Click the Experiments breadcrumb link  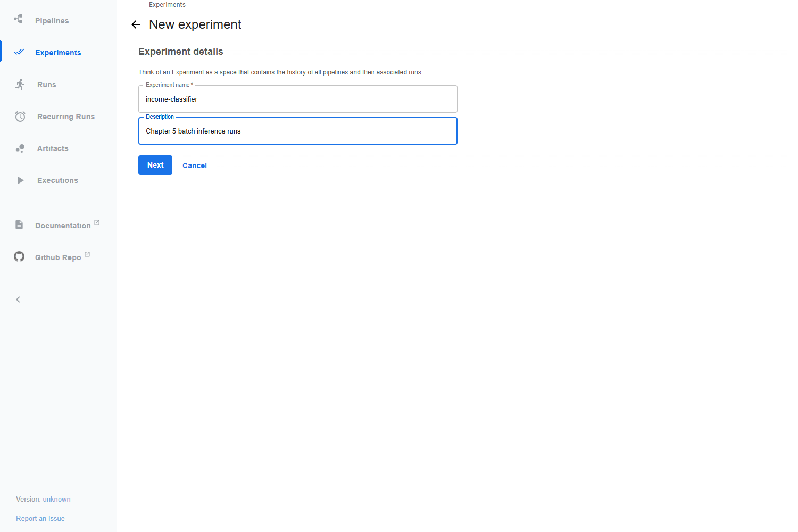click(x=167, y=5)
